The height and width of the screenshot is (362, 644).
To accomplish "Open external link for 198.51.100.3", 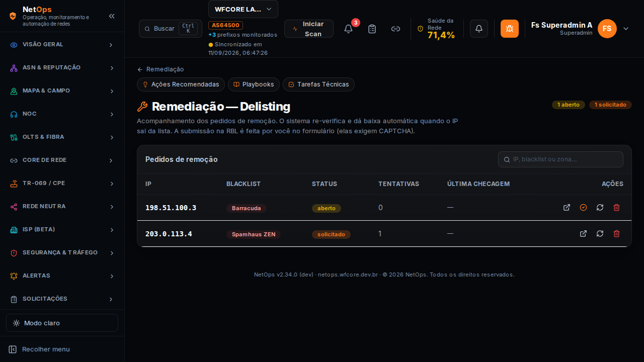I will point(567,207).
